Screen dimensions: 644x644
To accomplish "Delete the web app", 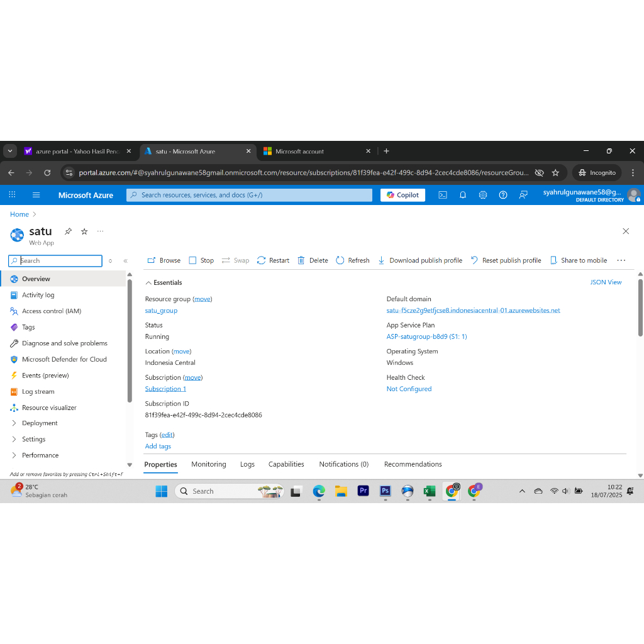I will pos(313,260).
